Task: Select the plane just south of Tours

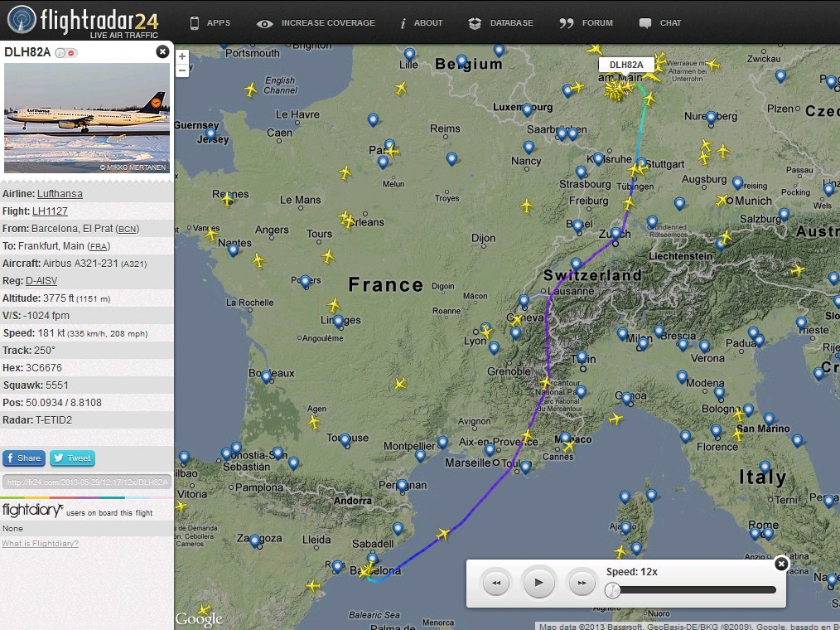Action: [328, 256]
